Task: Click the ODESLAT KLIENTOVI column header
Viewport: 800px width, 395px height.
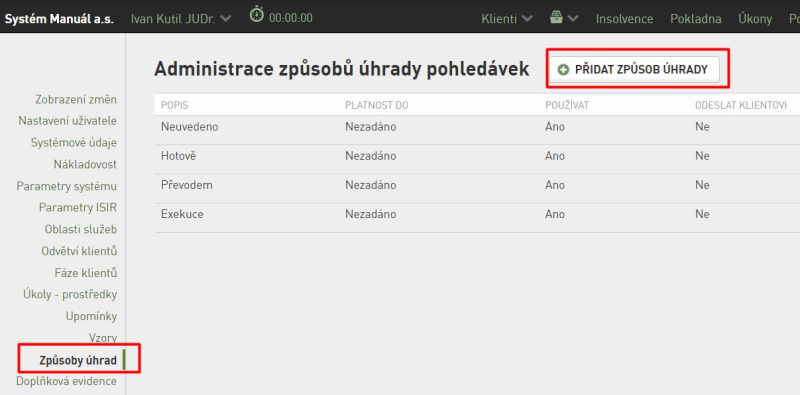Action: click(x=740, y=106)
